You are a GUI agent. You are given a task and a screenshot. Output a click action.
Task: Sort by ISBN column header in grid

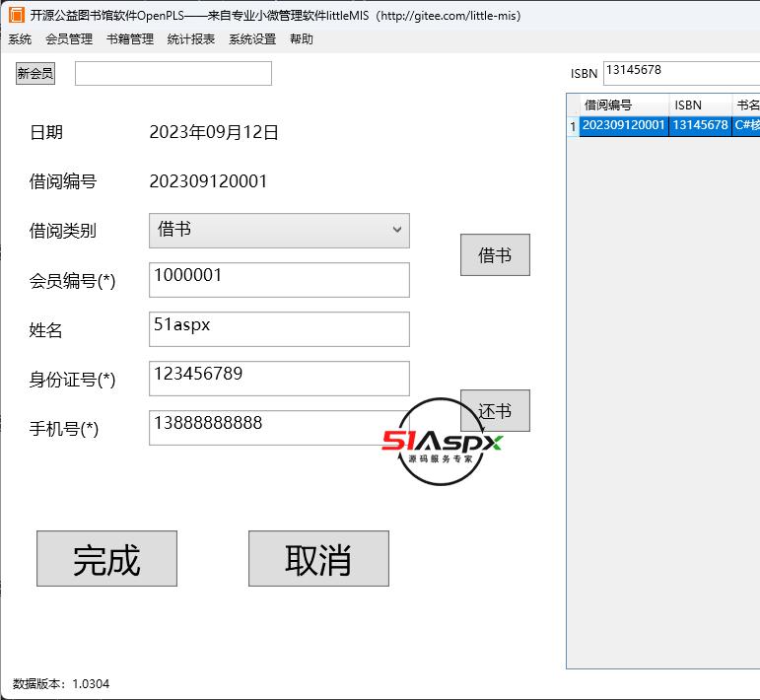(x=700, y=105)
